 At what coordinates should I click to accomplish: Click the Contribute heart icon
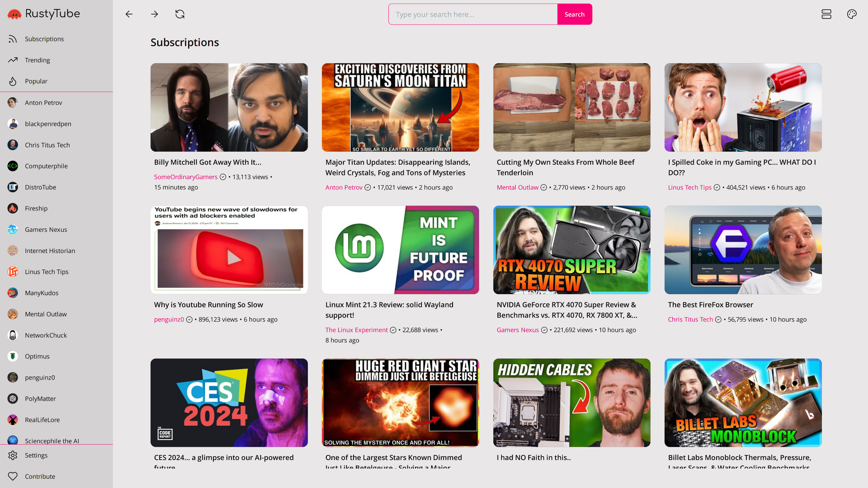click(13, 476)
